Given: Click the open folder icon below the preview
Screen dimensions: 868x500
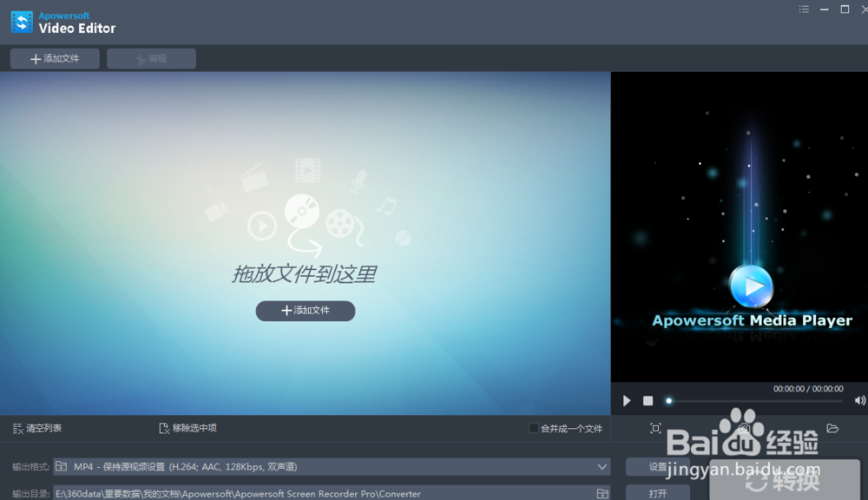Looking at the screenshot, I should click(x=832, y=428).
